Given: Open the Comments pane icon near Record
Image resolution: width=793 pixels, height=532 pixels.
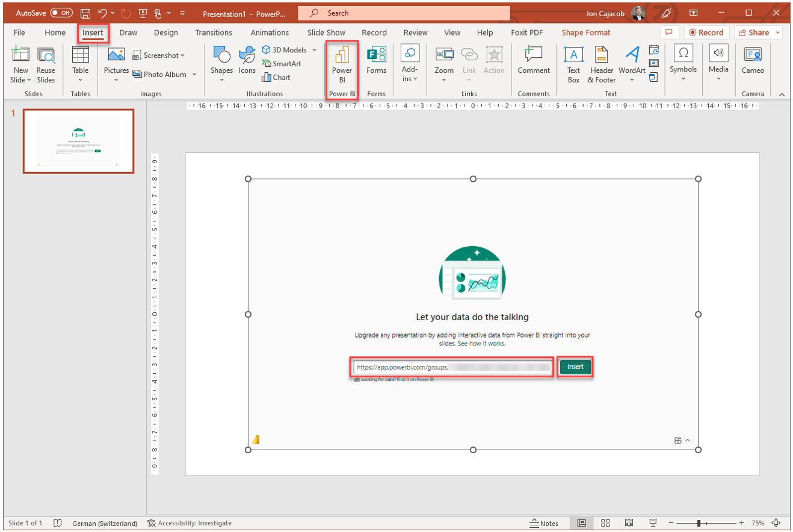Looking at the screenshot, I should pos(669,32).
